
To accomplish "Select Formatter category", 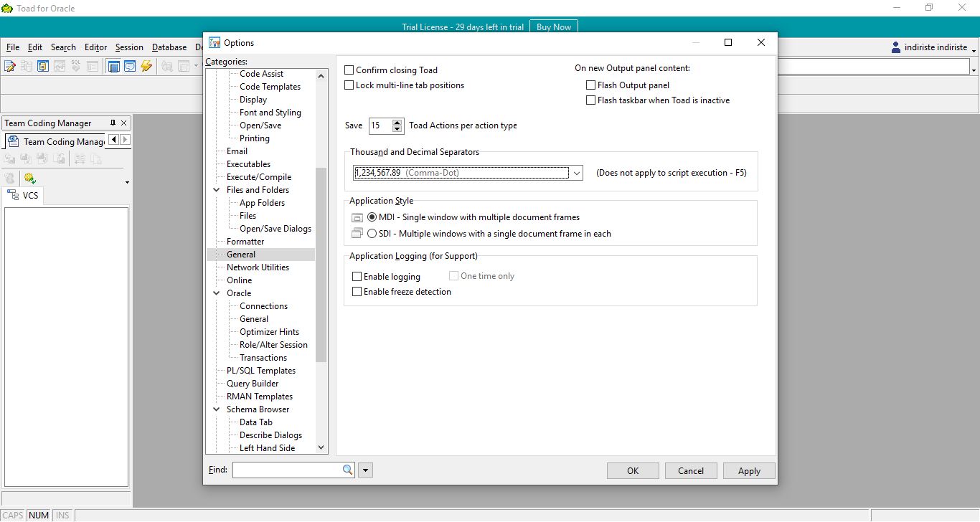I will click(245, 242).
